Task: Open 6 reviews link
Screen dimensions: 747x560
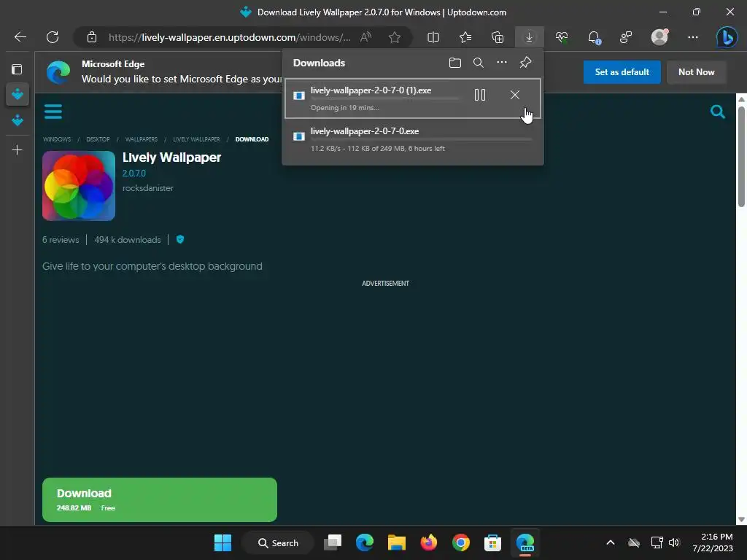Action: (61, 239)
